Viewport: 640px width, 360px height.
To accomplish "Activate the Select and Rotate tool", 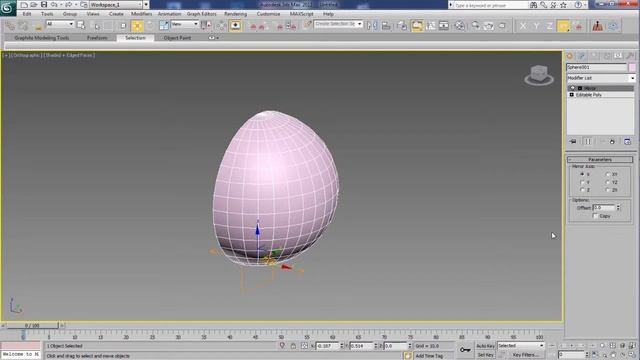I will pyautogui.click(x=150, y=26).
